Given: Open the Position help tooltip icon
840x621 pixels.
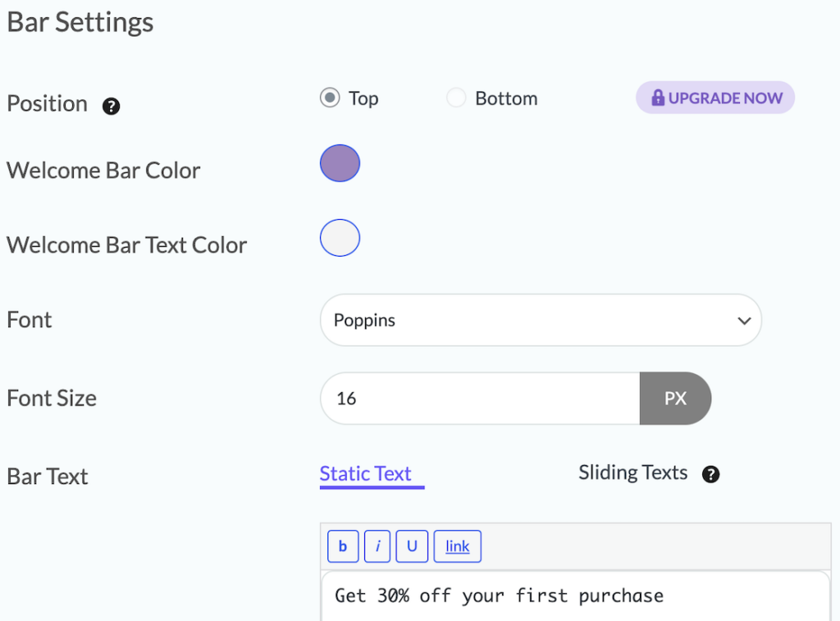Looking at the screenshot, I should (111, 106).
